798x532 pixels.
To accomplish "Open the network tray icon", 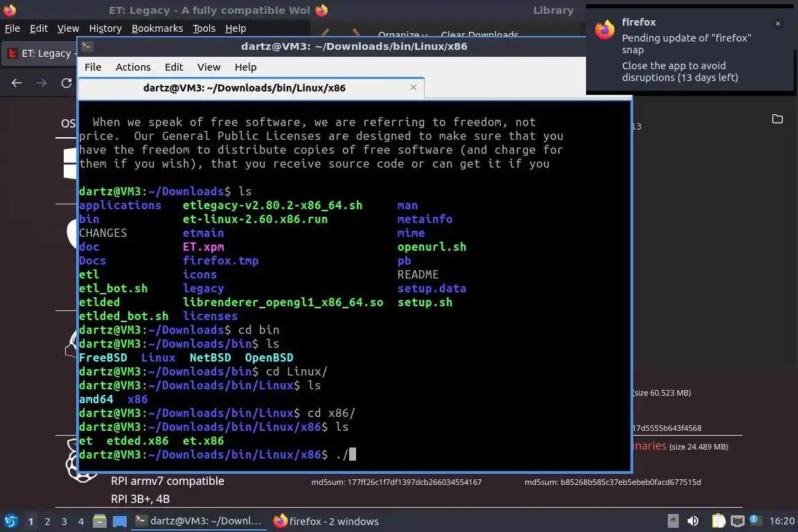I will 738,521.
